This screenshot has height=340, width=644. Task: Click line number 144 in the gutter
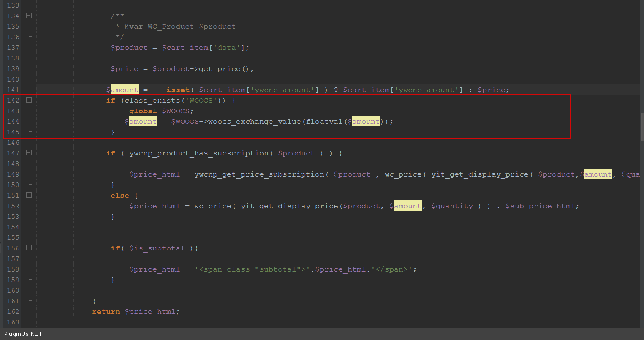coord(13,122)
